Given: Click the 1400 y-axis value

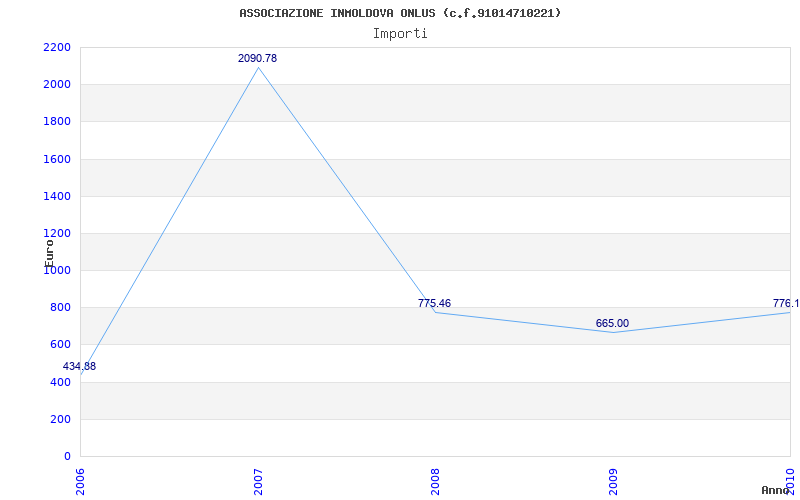Looking at the screenshot, I should [x=57, y=196].
